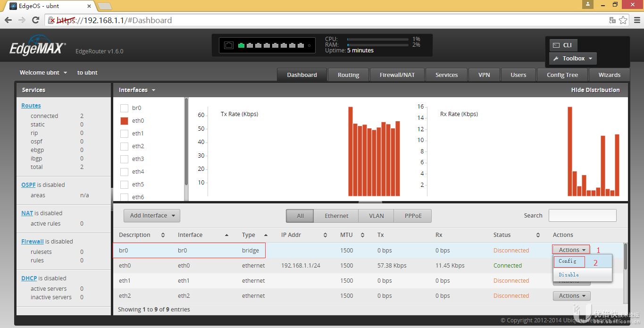The height and width of the screenshot is (328, 644).
Task: Open the Toolbox dropdown
Action: tap(573, 59)
